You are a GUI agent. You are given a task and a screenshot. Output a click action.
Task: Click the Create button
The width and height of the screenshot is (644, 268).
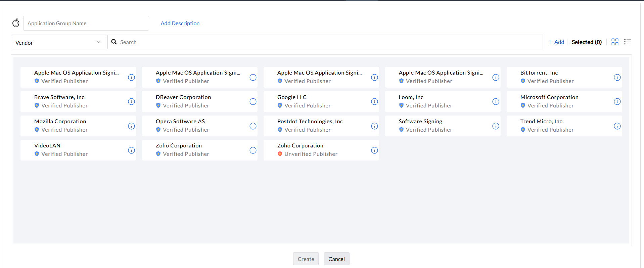tap(306, 259)
